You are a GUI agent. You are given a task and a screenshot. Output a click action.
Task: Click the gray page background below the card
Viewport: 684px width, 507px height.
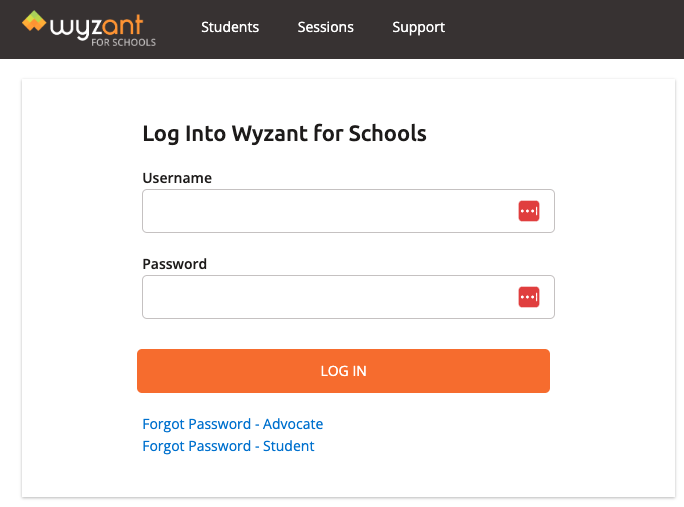340,502
